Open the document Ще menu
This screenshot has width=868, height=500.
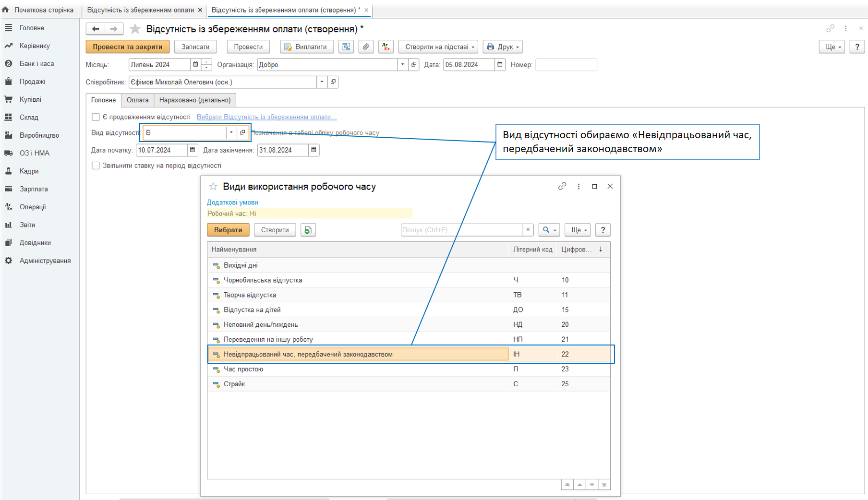point(832,47)
